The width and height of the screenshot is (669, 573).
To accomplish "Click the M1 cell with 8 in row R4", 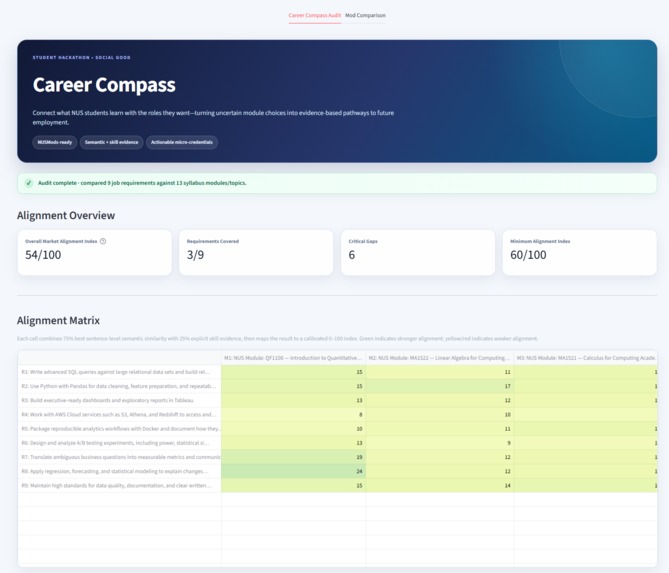I will tap(293, 414).
